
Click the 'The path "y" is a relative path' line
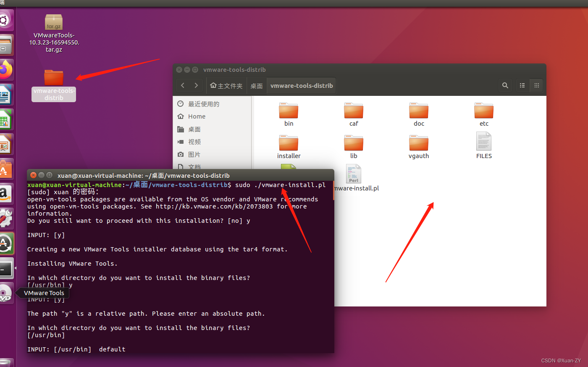146,314
